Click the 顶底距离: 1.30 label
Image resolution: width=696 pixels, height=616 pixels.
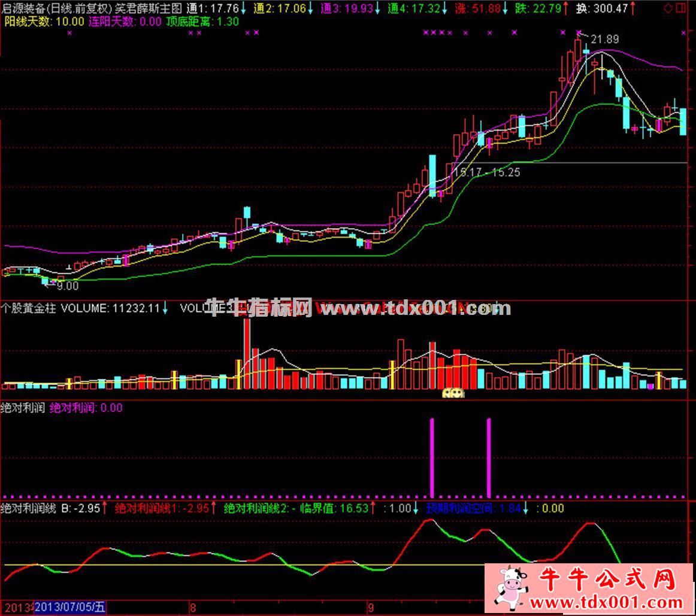pos(202,22)
